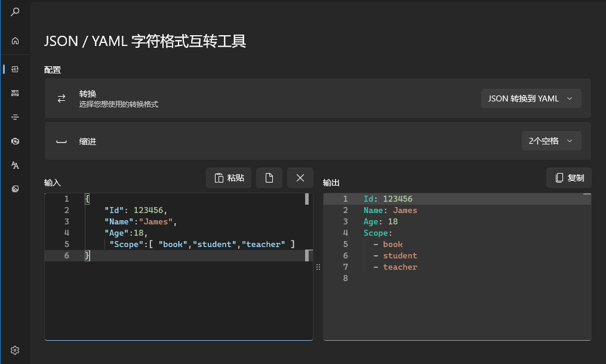
Task: Open the Formatters sidebar icon
Action: [15, 117]
